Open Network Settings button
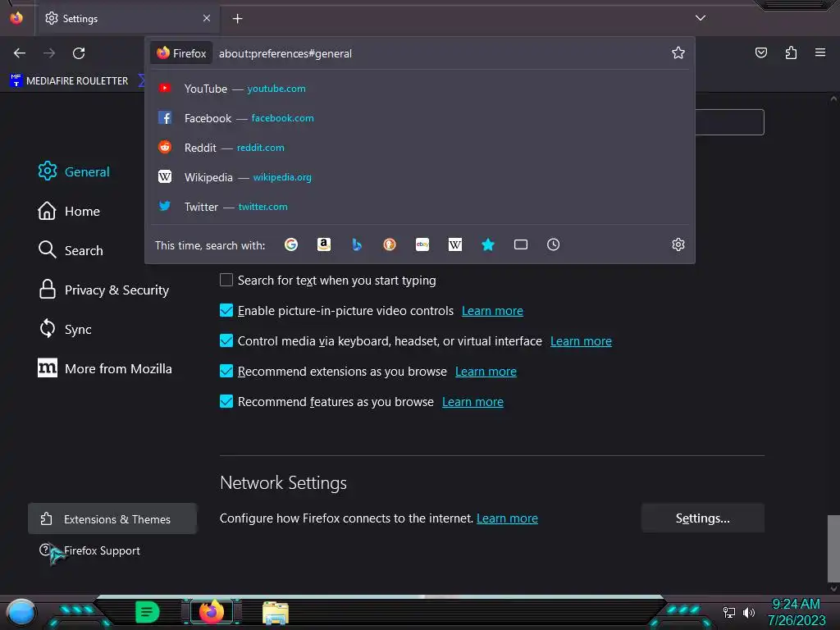 702,518
